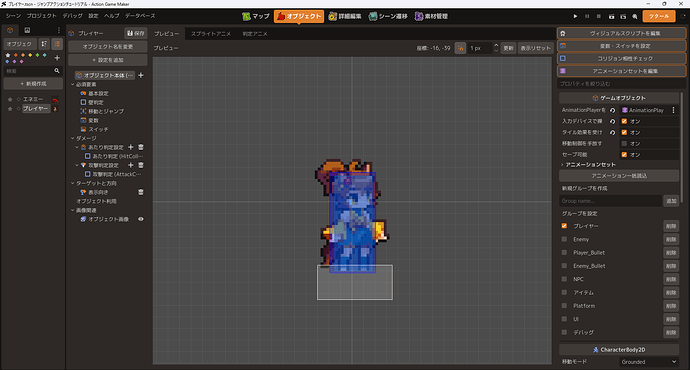Collapse the 必須要素 section
This screenshot has width=690, height=370.
tap(73, 84)
